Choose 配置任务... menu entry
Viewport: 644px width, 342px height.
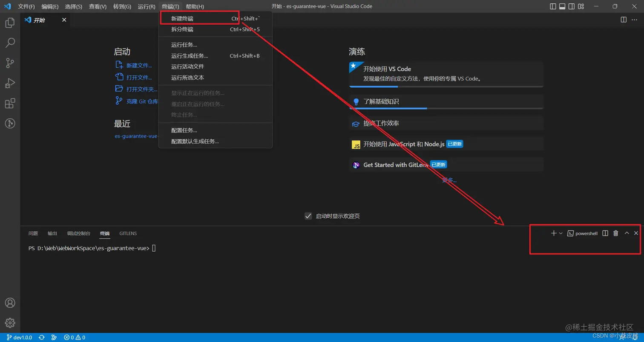click(x=215, y=130)
